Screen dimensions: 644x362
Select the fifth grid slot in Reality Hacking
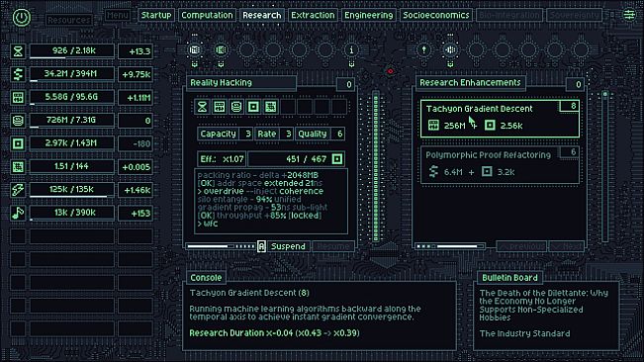pos(270,107)
